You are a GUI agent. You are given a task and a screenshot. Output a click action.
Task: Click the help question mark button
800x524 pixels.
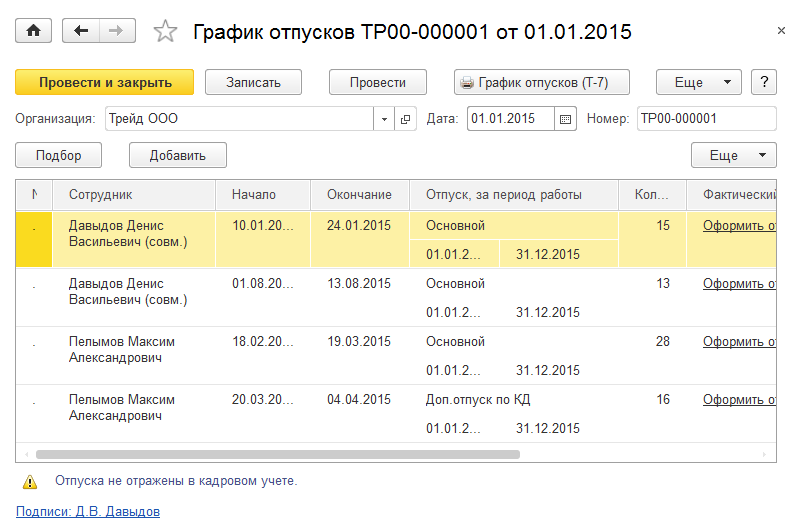coord(763,82)
